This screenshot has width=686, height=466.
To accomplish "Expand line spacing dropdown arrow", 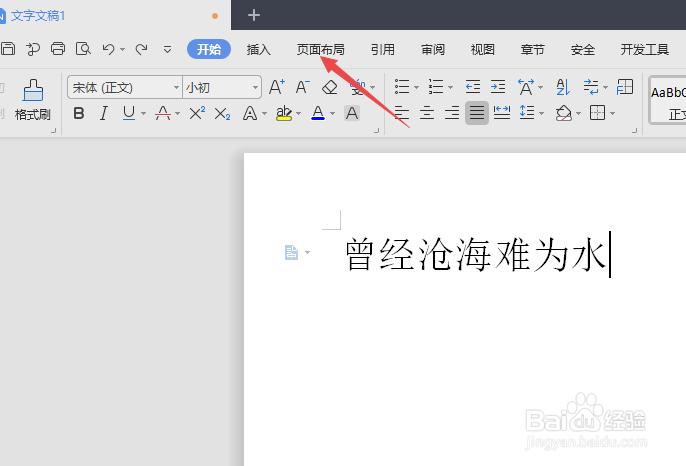I will (x=542, y=114).
